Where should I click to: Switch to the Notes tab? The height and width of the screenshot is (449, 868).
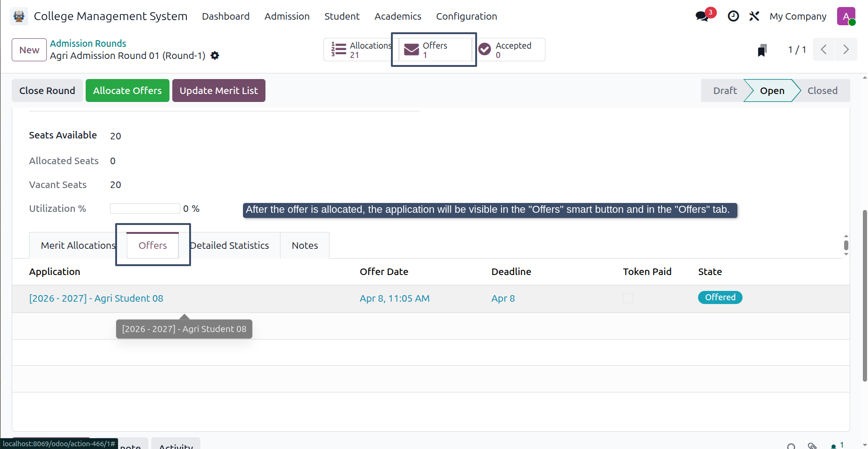tap(305, 246)
